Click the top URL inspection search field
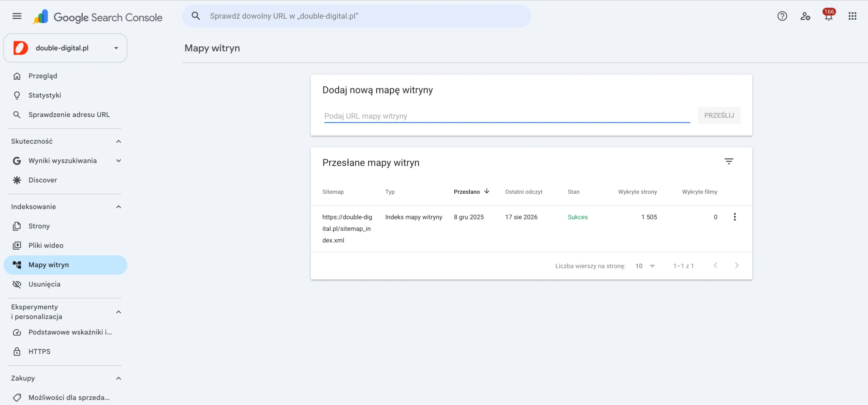The image size is (868, 405). 357,16
